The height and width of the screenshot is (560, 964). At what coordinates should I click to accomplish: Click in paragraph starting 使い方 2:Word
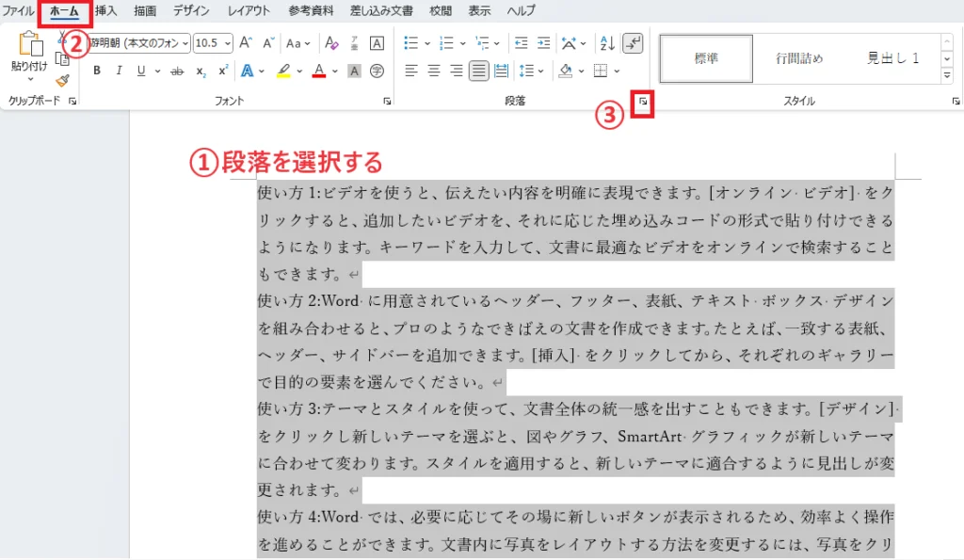[575, 341]
